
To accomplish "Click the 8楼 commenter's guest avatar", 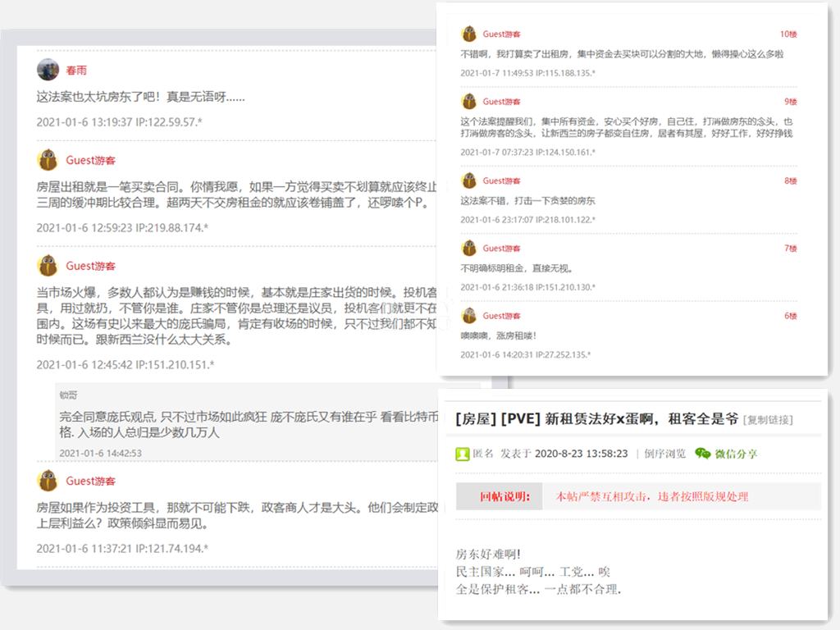I will [x=469, y=180].
